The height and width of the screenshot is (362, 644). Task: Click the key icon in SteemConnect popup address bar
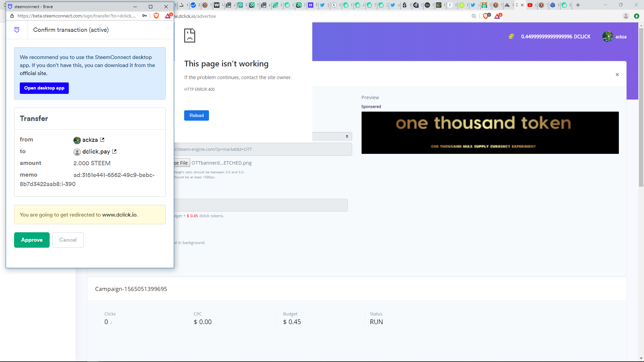click(x=145, y=16)
